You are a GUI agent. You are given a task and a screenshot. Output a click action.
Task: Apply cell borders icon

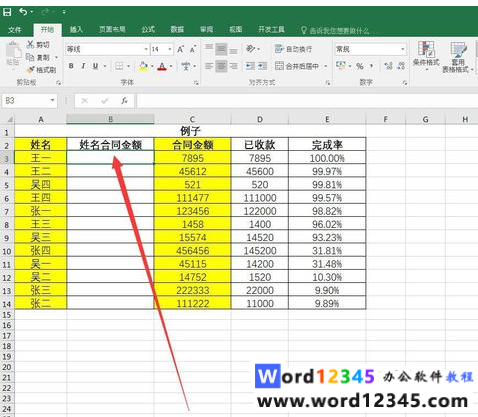coord(119,66)
